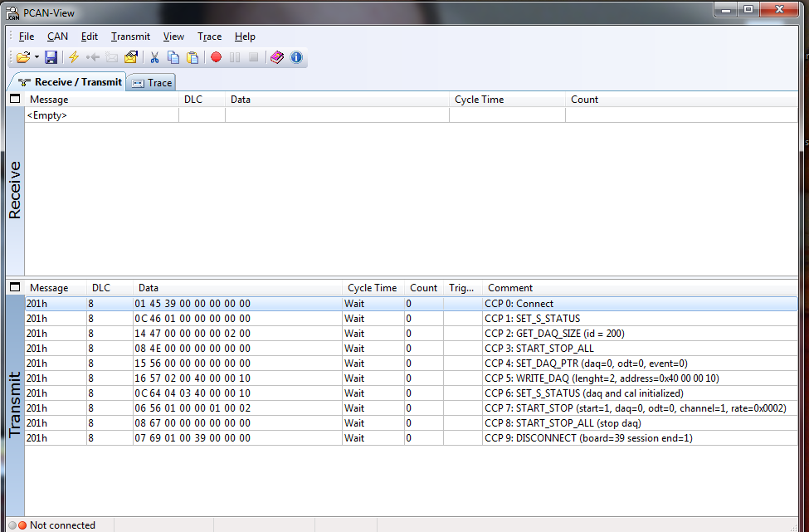Toggle the Transmit panel maximize square icon
The image size is (809, 532).
coord(15,287)
